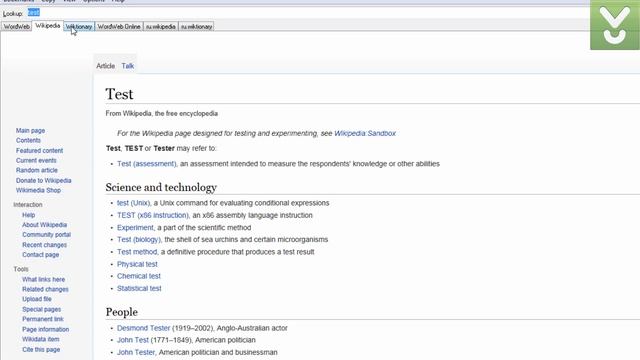This screenshot has width=640, height=360.
Task: Follow the Experiment link
Action: pos(135,227)
